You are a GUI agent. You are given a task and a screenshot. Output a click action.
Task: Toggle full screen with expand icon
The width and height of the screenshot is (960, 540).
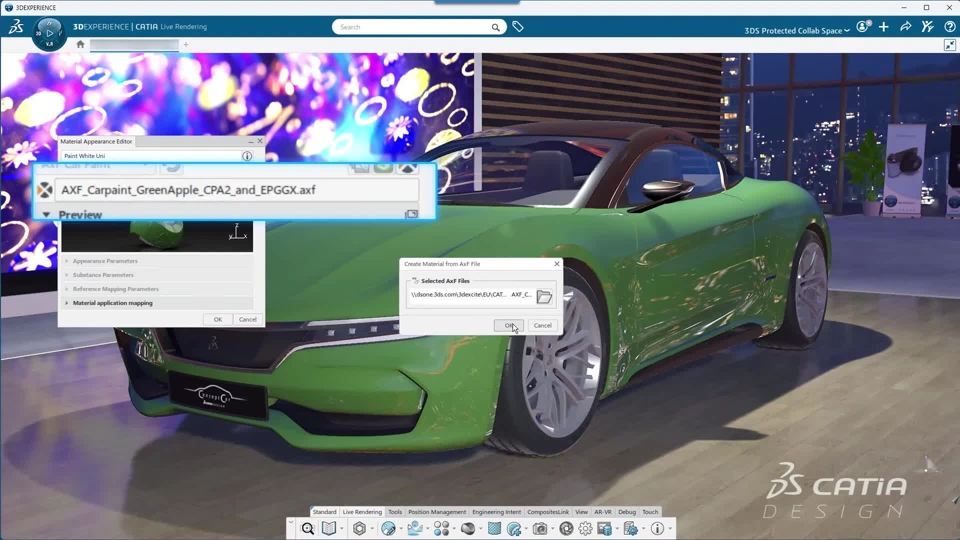tap(950, 45)
